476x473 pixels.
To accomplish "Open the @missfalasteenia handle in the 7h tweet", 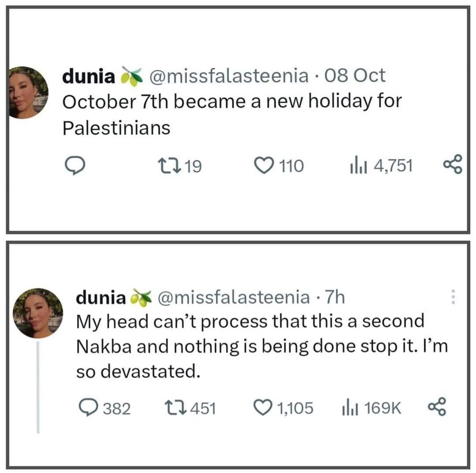I will (234, 298).
